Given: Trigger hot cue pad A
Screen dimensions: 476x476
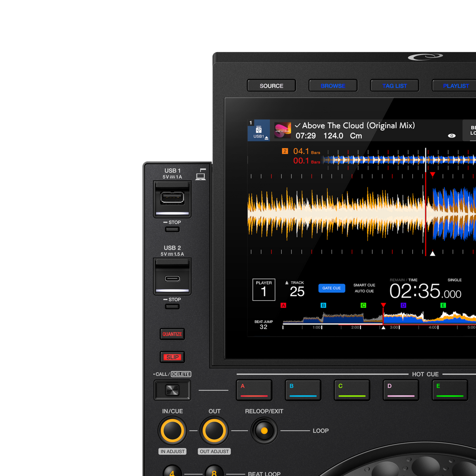Looking at the screenshot, I should pyautogui.click(x=254, y=390).
